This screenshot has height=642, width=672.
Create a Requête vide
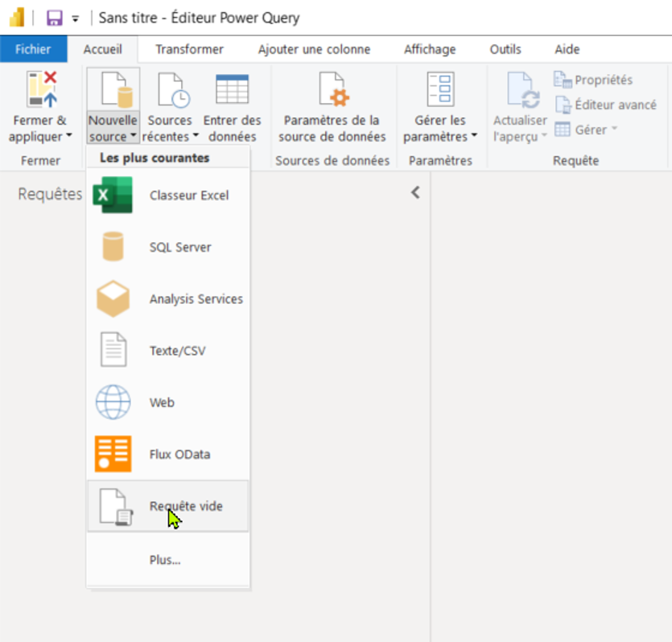point(168,506)
